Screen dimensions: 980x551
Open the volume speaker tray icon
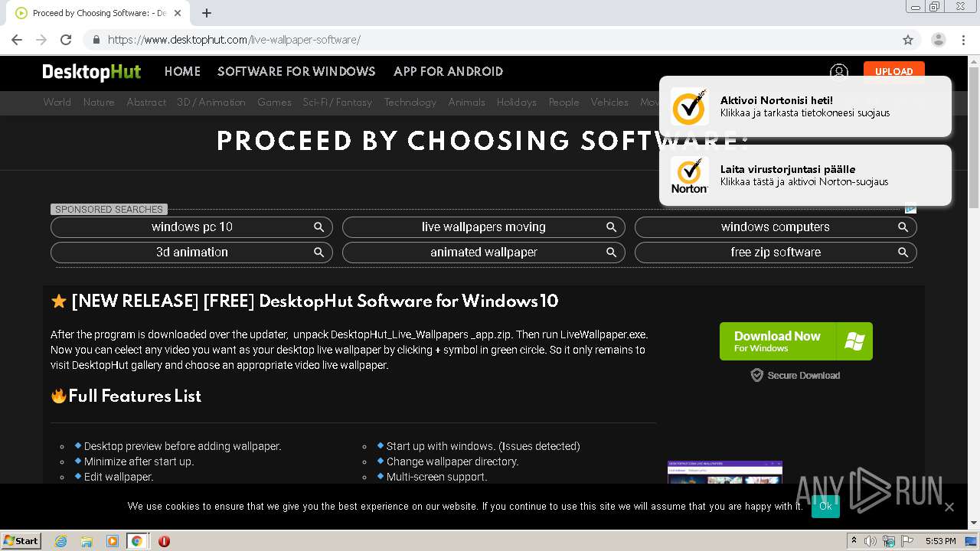tap(871, 541)
